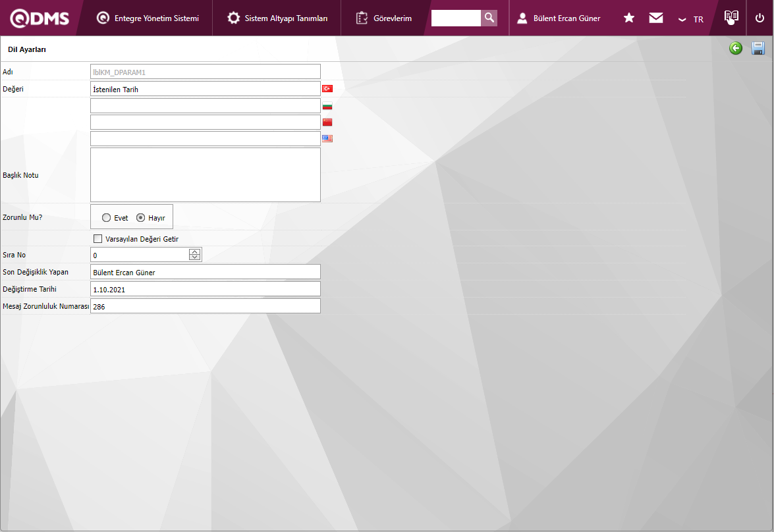
Task: Click the green back arrow icon
Action: (x=736, y=48)
